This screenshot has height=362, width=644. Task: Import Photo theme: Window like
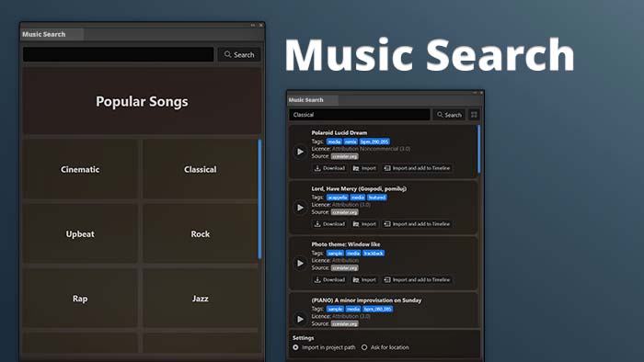(364, 279)
